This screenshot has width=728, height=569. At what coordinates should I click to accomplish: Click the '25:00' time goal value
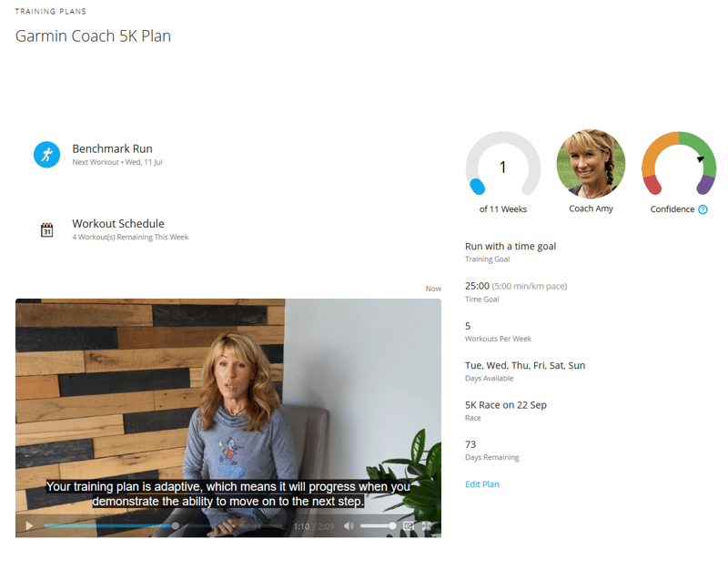coord(477,286)
